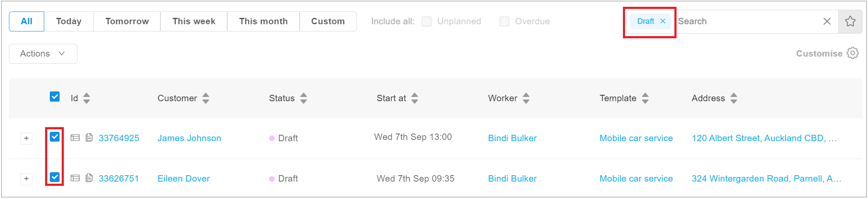The height and width of the screenshot is (199, 868).
Task: Expand the Eileen Dover job row
Action: 26,179
